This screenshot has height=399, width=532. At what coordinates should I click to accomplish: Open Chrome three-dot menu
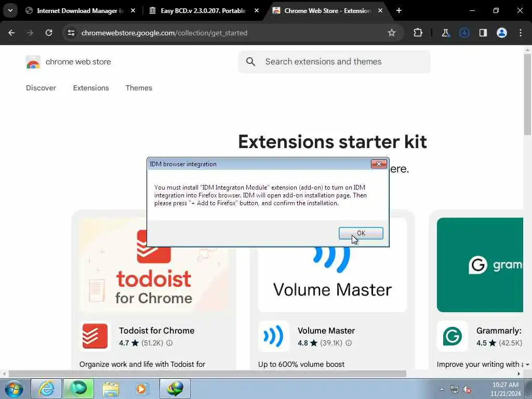point(521,33)
